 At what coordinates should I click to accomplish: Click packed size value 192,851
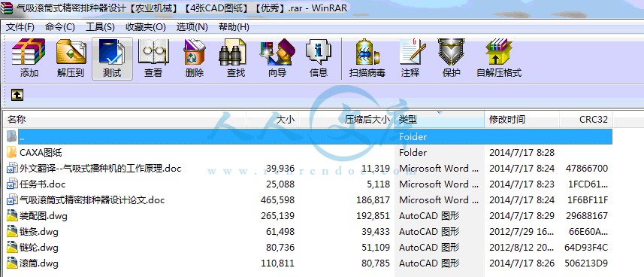point(373,216)
